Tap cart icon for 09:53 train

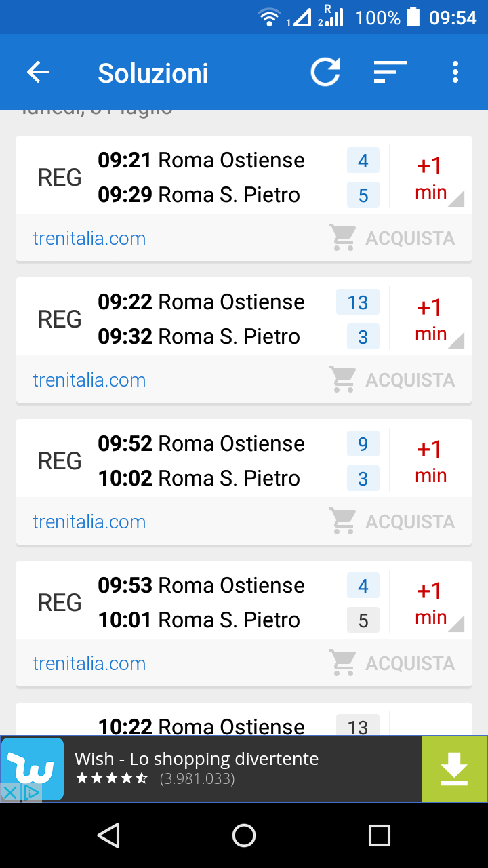(x=342, y=663)
